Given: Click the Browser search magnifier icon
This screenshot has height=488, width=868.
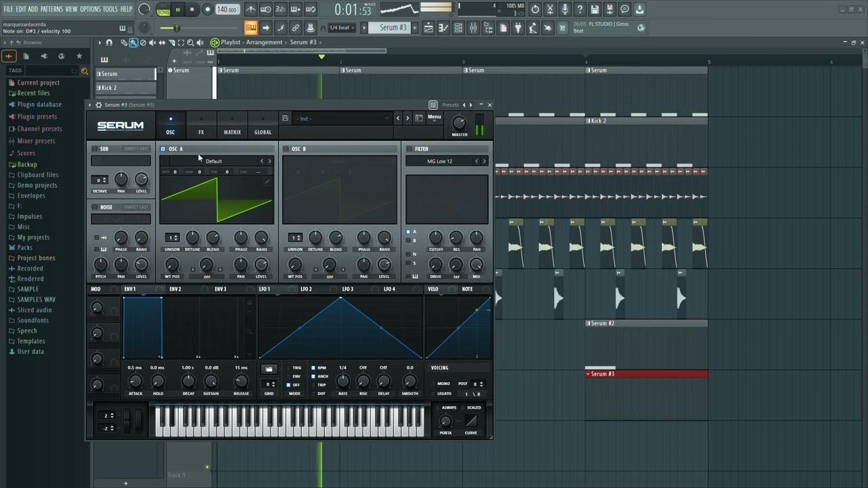Looking at the screenshot, I should click(84, 70).
